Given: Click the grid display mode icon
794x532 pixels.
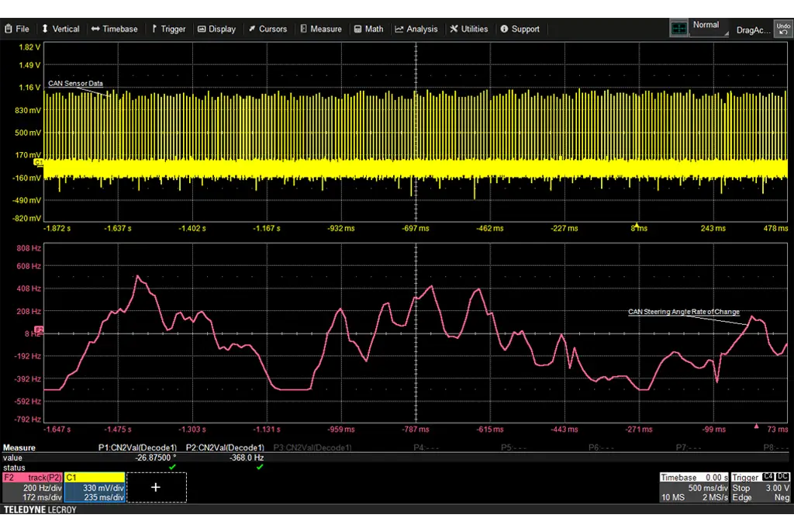Looking at the screenshot, I should [x=678, y=29].
